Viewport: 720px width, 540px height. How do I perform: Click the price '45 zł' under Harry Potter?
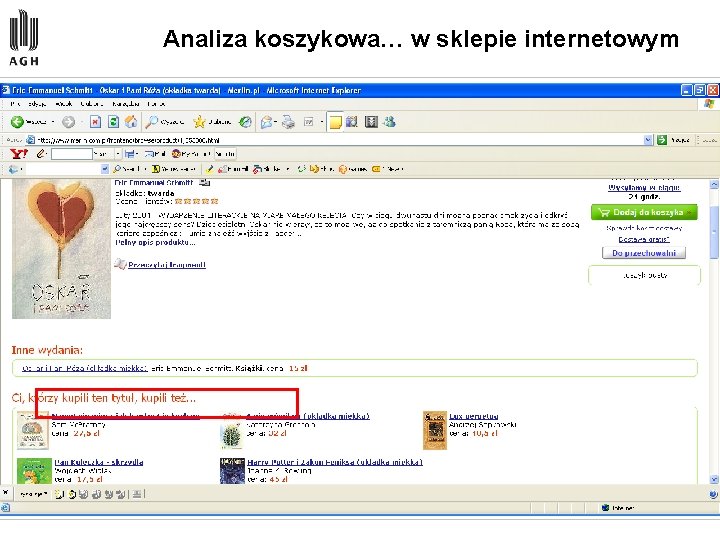(x=279, y=479)
